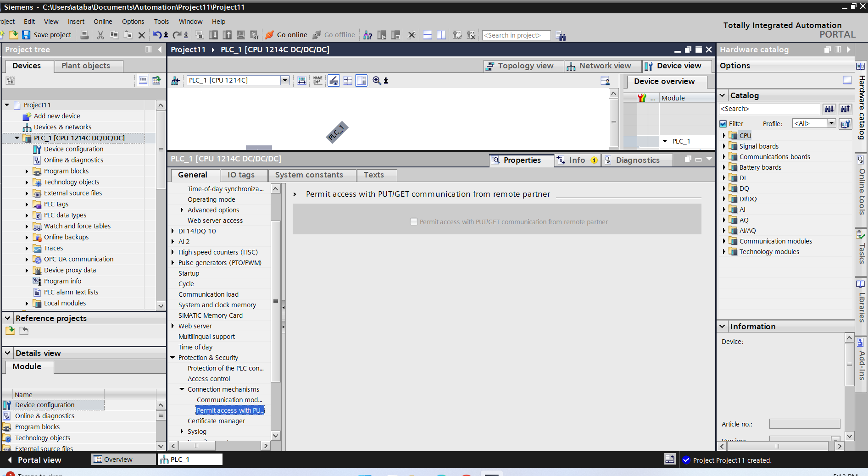868x476 pixels.
Task: Open the Options menu
Action: pyautogui.click(x=133, y=22)
